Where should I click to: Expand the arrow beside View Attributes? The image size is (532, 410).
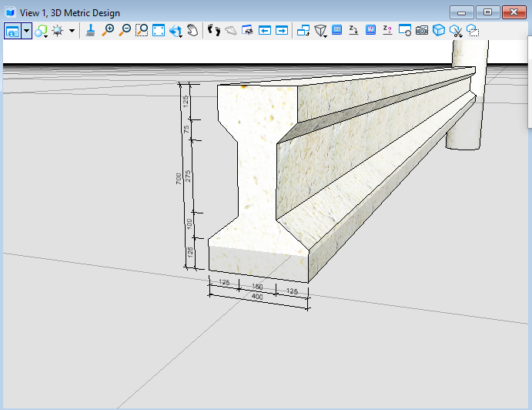(27, 31)
